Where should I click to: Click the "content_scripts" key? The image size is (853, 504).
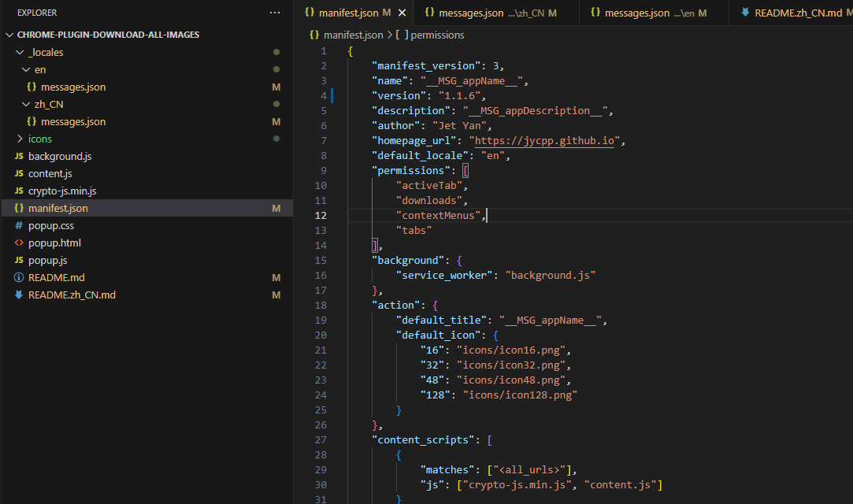(x=423, y=440)
